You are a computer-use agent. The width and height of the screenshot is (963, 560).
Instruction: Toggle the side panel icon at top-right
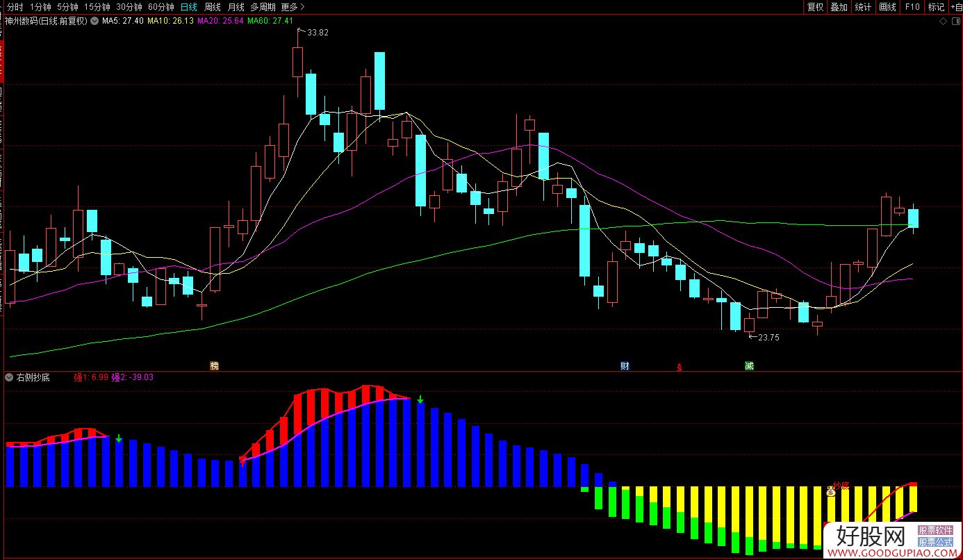click(x=955, y=22)
